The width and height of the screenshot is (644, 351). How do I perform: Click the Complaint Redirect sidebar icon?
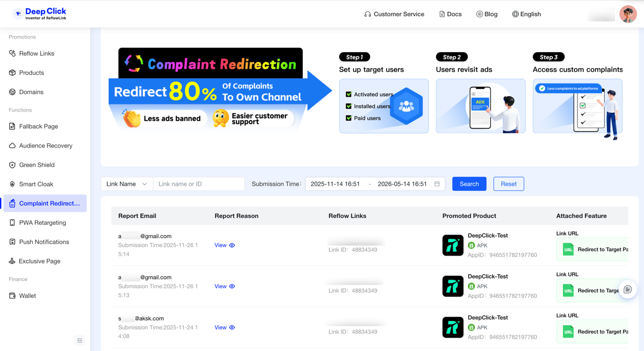point(12,203)
